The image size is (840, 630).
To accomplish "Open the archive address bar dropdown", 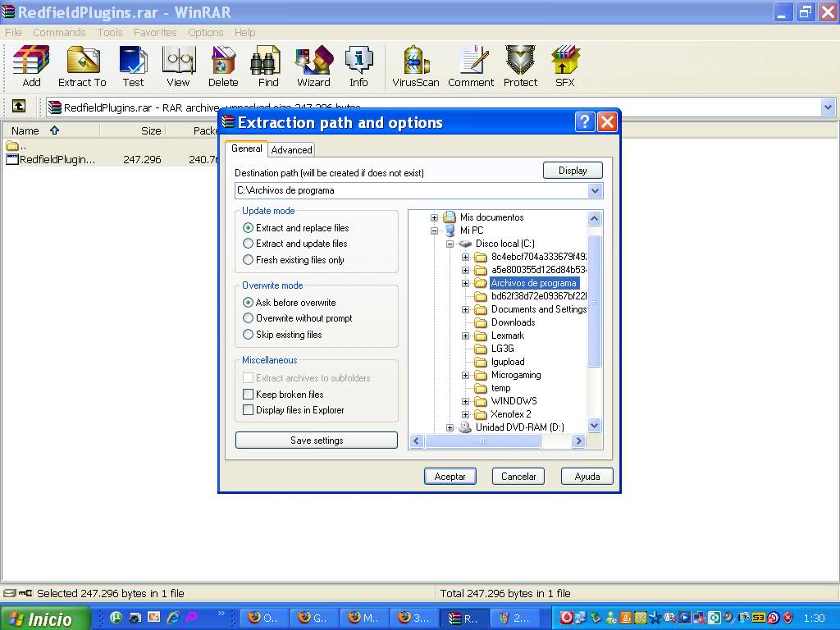I will click(828, 107).
